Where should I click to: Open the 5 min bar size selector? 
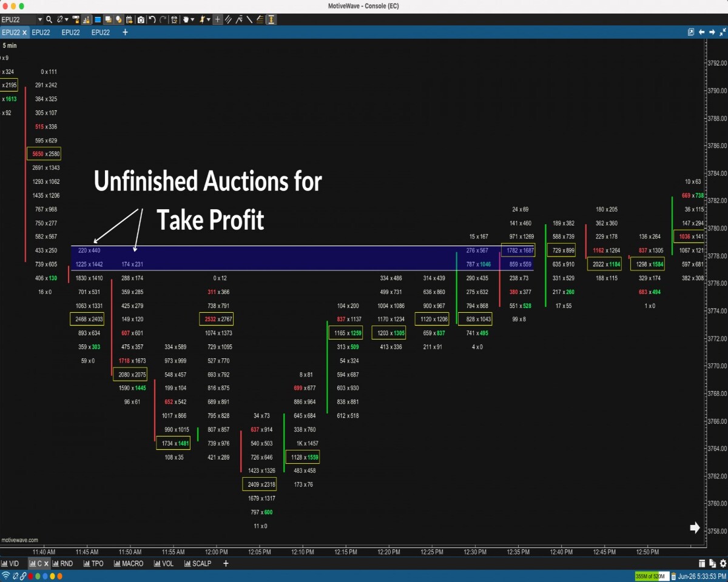[x=9, y=45]
